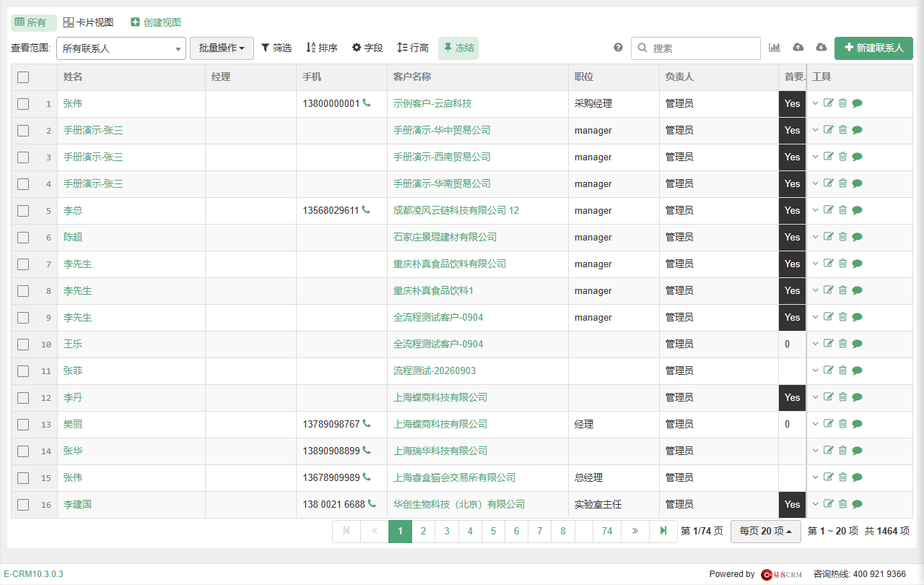The image size is (924, 585).
Task: Open 成都凌风云链科技有限公司 12 customer link
Action: [x=456, y=210]
